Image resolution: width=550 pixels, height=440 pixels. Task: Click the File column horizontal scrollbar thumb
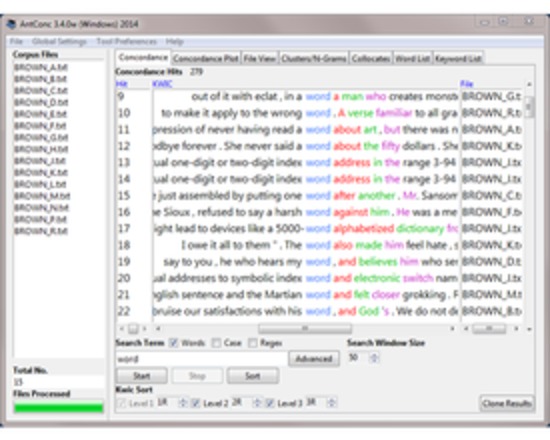pos(489,328)
